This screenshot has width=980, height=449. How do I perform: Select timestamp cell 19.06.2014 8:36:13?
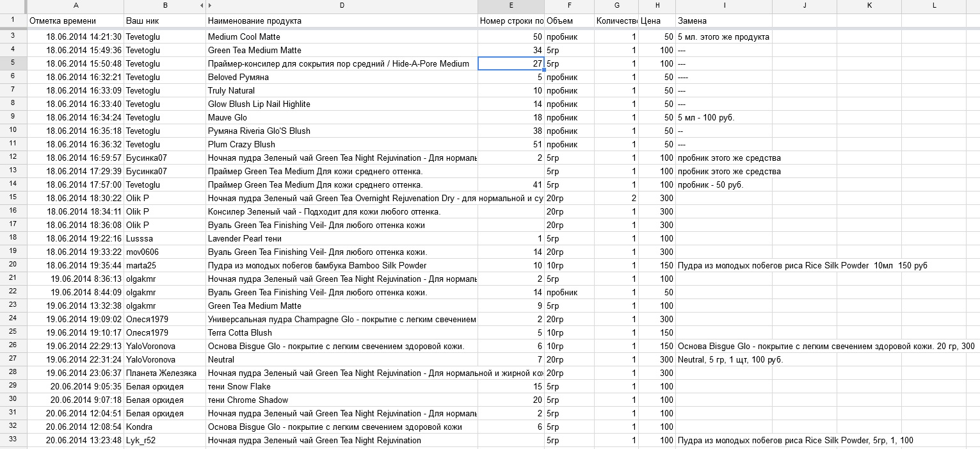tap(76, 279)
